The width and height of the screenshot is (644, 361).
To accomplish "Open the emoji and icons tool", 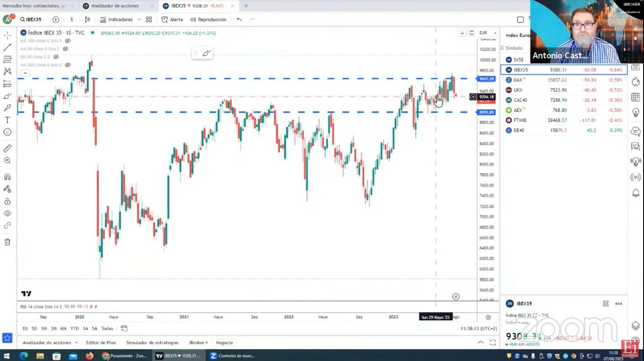I will pos(7,132).
